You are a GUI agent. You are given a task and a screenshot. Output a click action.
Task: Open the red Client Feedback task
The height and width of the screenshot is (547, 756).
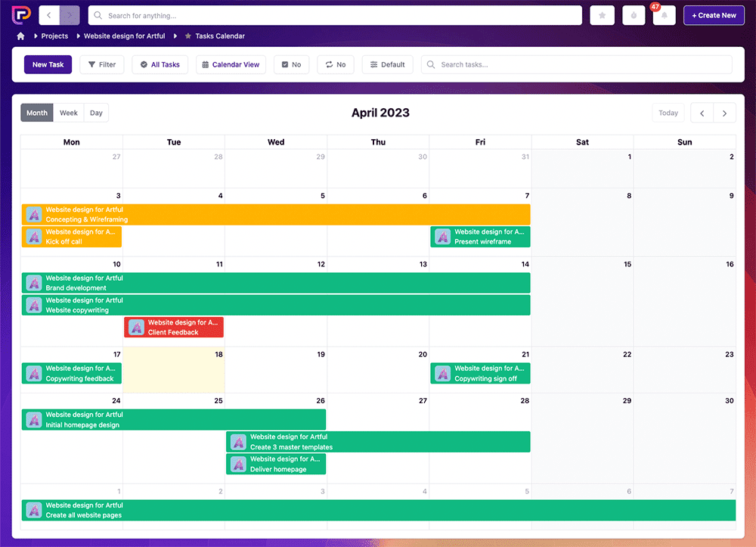(174, 328)
